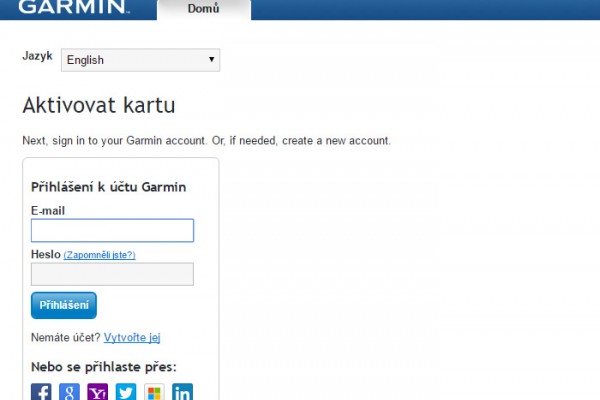Open the Jazyk language dropdown
600x400 pixels.
coord(140,60)
